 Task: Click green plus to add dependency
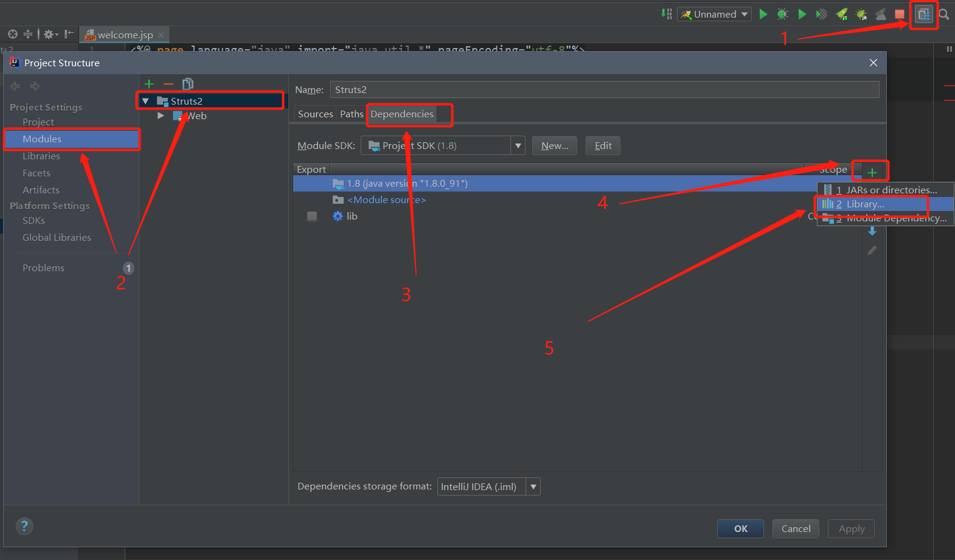pyautogui.click(x=872, y=173)
